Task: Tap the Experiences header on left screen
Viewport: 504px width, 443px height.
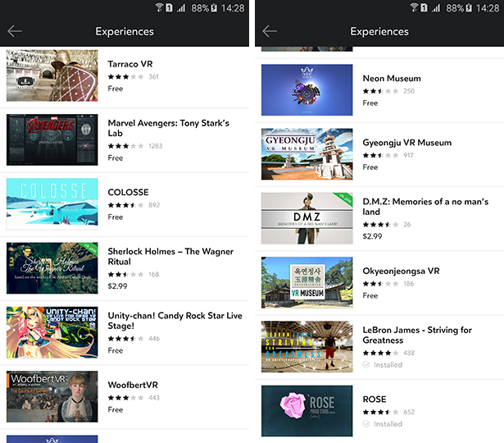Action: point(125,31)
